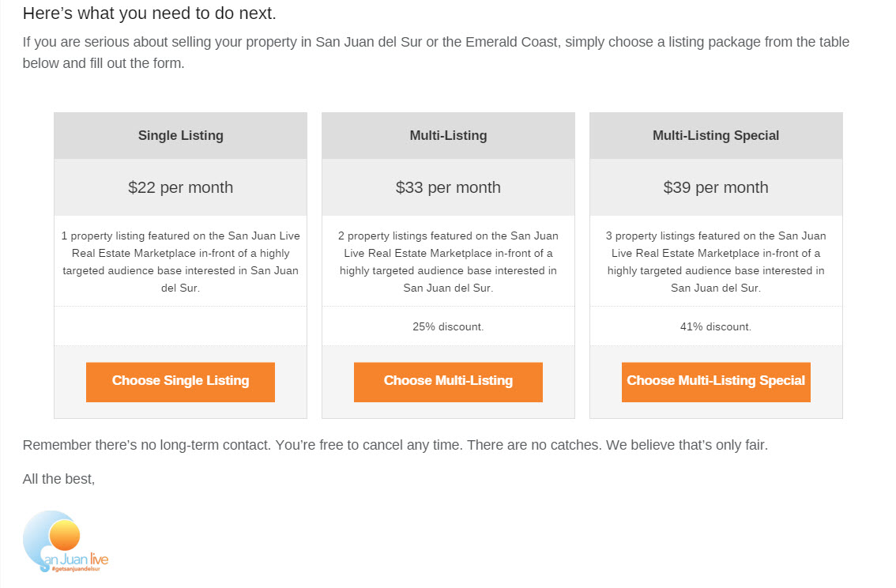This screenshot has width=896, height=588.
Task: Click the Single Listing column header
Action: click(181, 135)
